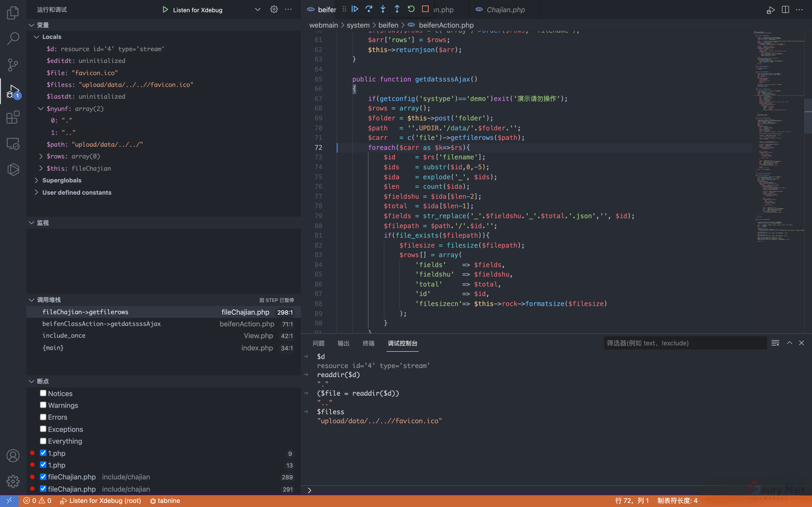The height and width of the screenshot is (507, 812).
Task: Stop the debugging session
Action: point(425,9)
